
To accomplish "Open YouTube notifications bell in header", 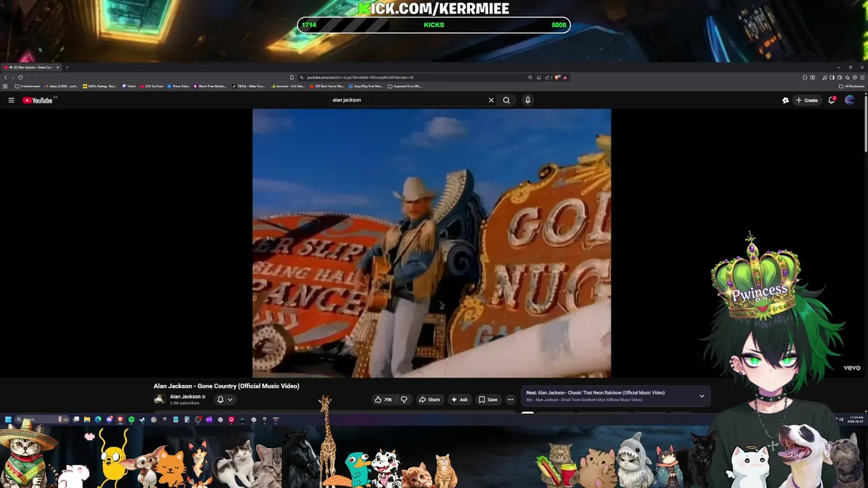I will click(831, 100).
